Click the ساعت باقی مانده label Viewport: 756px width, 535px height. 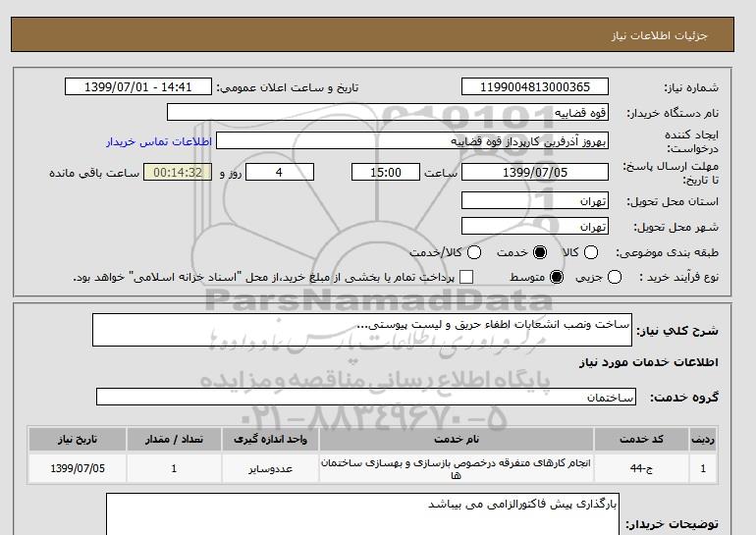94,173
